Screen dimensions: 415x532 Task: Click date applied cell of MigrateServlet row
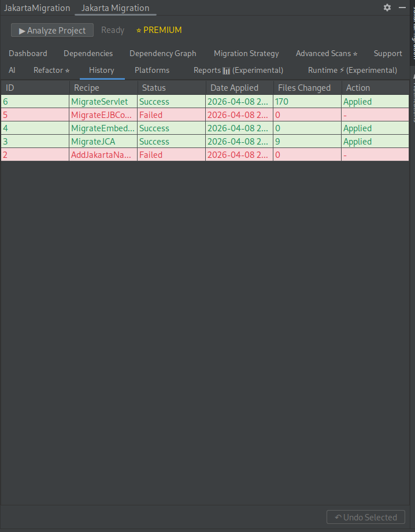(x=240, y=102)
